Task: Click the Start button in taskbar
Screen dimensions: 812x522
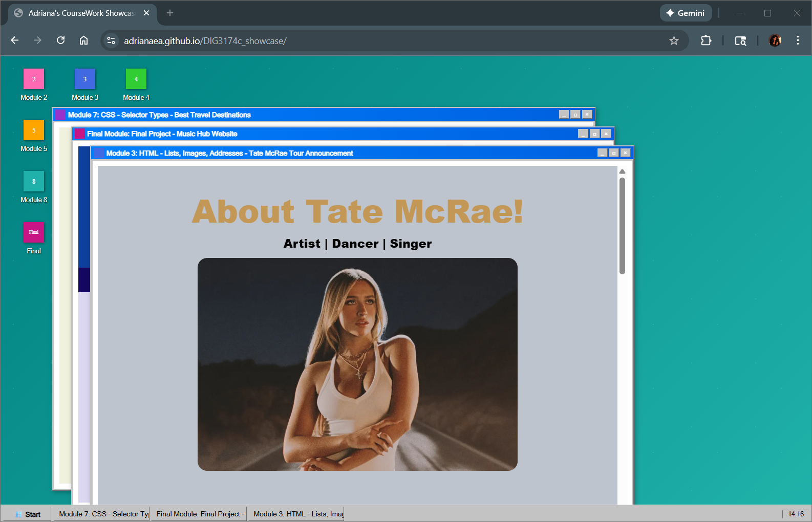Action: (28, 514)
